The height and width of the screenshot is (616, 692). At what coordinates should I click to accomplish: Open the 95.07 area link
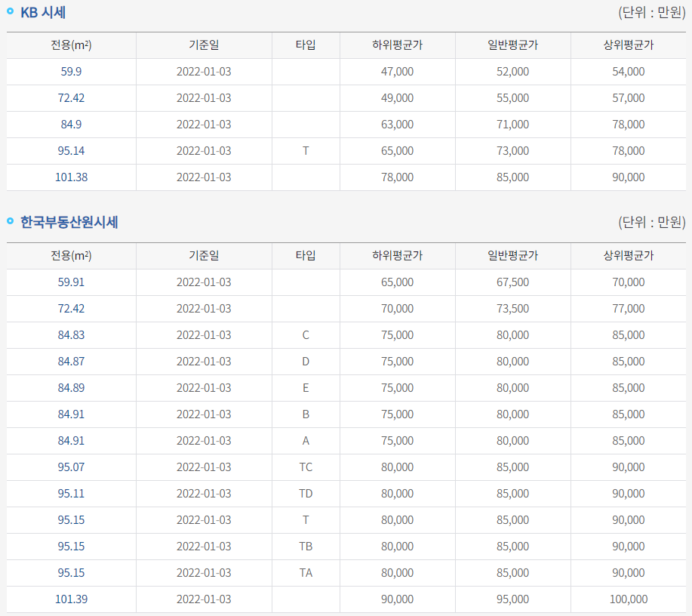coord(71,467)
